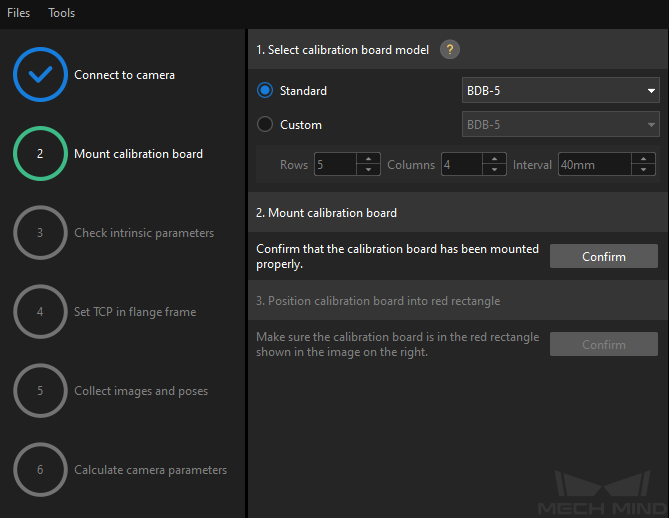This screenshot has width=669, height=518.
Task: Click the yellow question mark help icon
Action: coord(450,50)
